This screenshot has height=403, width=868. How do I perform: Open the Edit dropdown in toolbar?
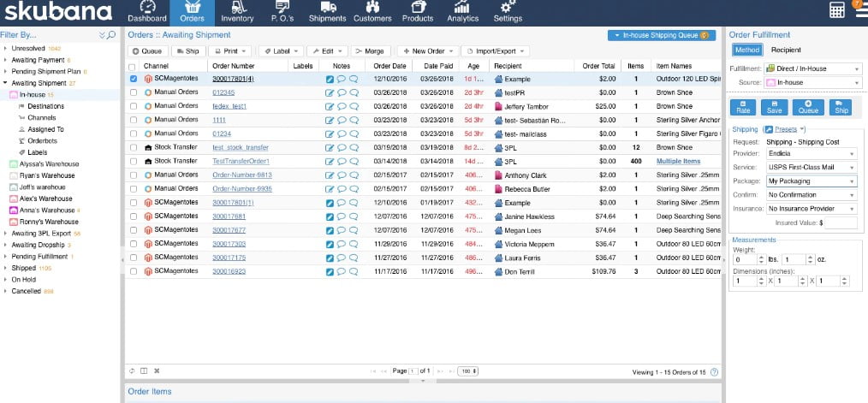(327, 51)
